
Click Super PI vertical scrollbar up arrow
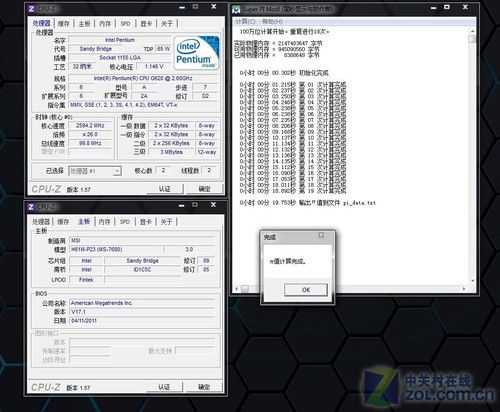(x=472, y=31)
